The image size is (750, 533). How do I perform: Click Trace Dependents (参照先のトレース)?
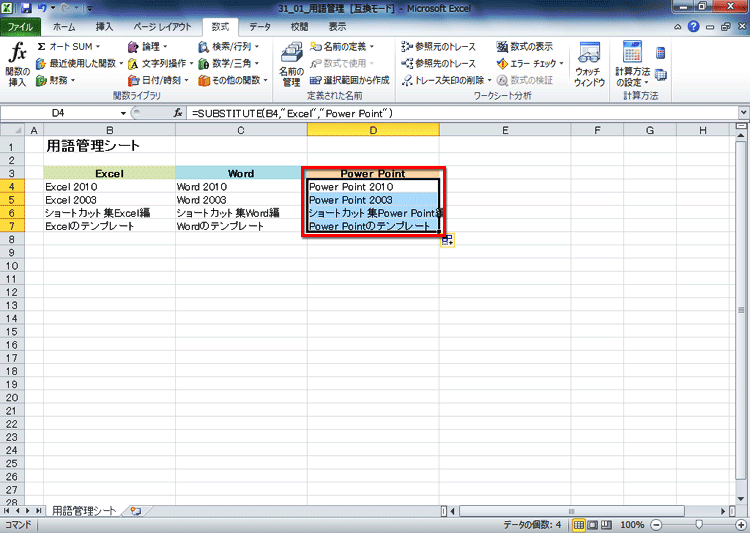[x=439, y=63]
